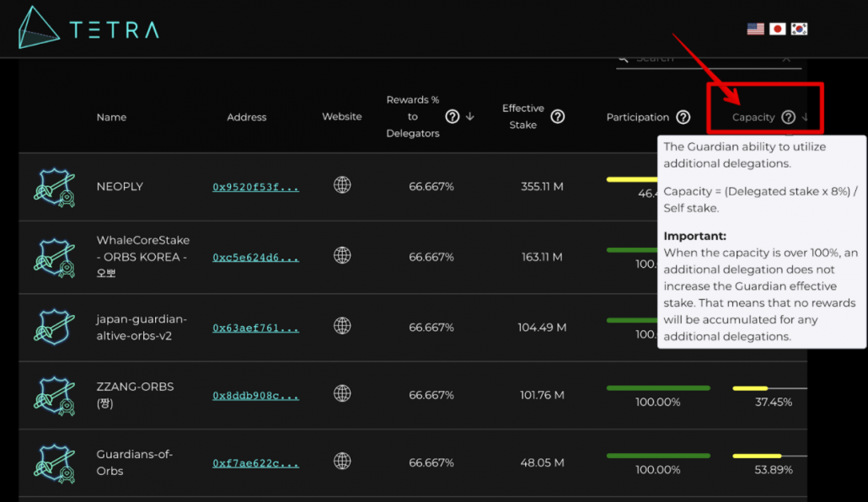Select the Name column header
The image size is (868, 502).
point(111,117)
